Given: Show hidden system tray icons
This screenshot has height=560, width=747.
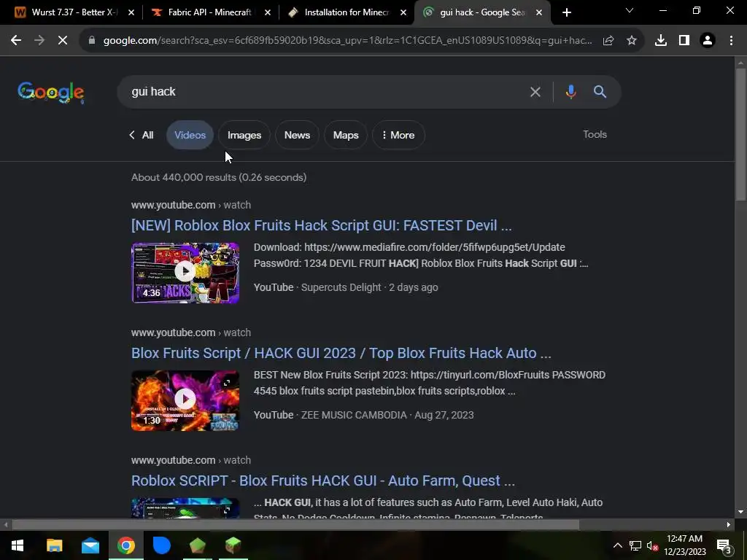Looking at the screenshot, I should click(x=617, y=545).
